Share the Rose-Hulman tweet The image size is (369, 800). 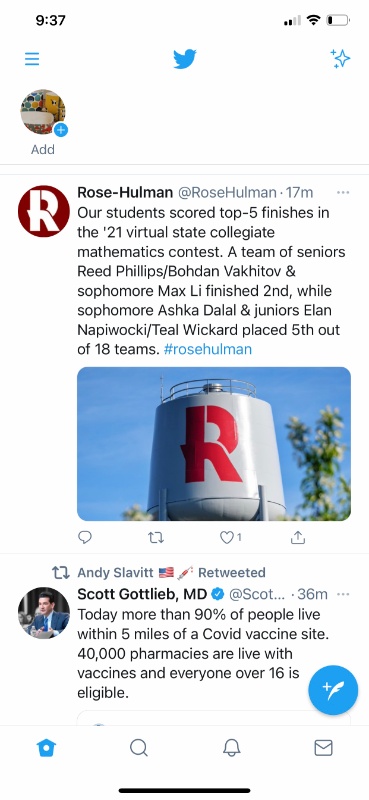(298, 537)
